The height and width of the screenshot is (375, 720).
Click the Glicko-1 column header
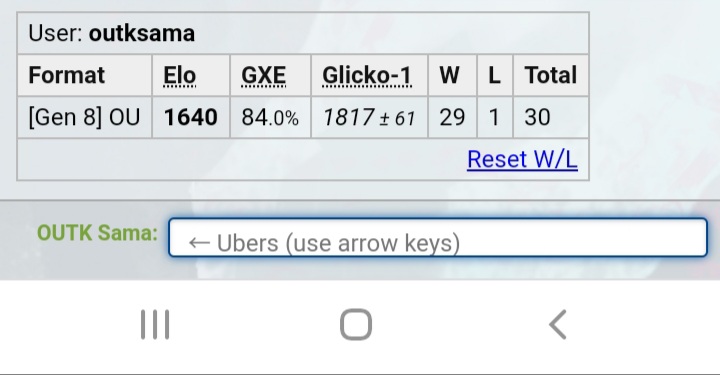367,75
